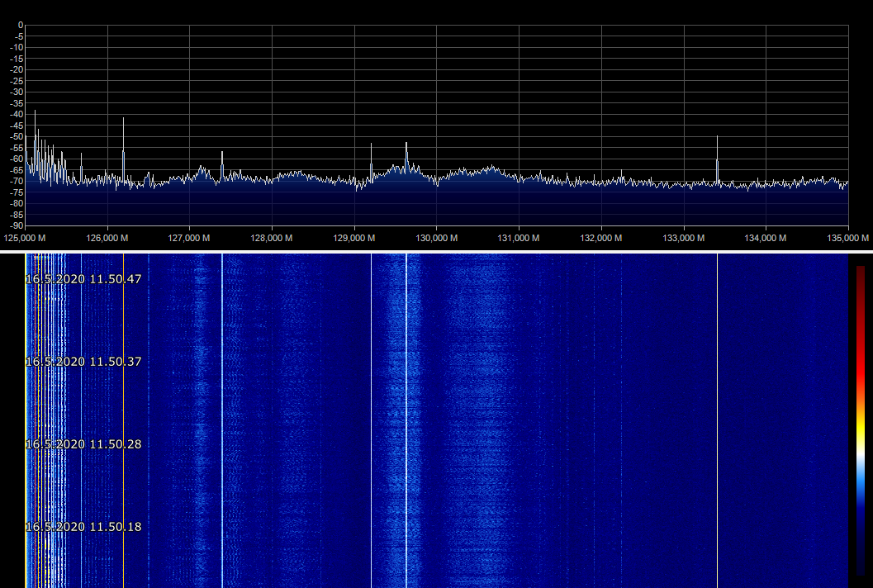The height and width of the screenshot is (588, 873).
Task: Click the 132,000 M frequency axis label
Action: pos(600,238)
